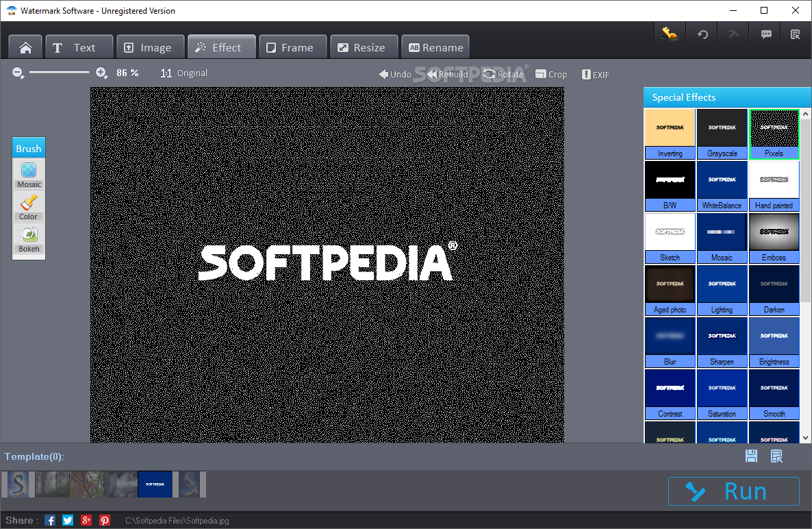
Task: Click the Undo button above canvas
Action: tap(394, 74)
